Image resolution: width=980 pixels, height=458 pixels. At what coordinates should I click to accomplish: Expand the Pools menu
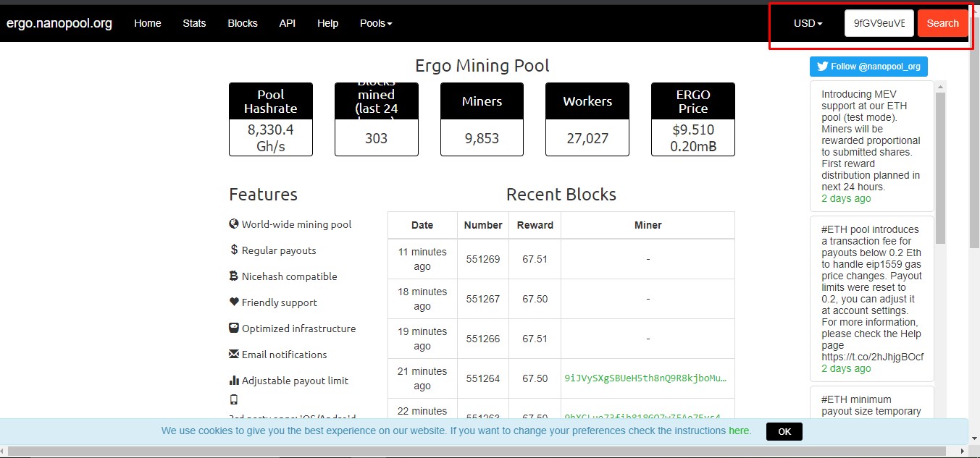(375, 23)
